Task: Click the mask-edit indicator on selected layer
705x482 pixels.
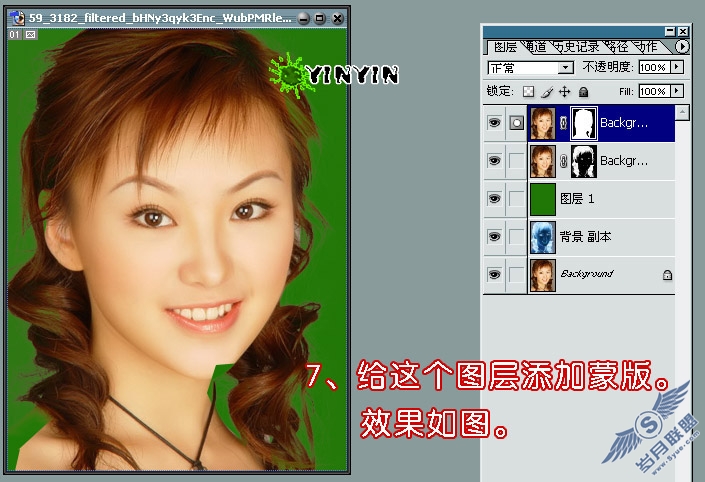Action: 517,123
